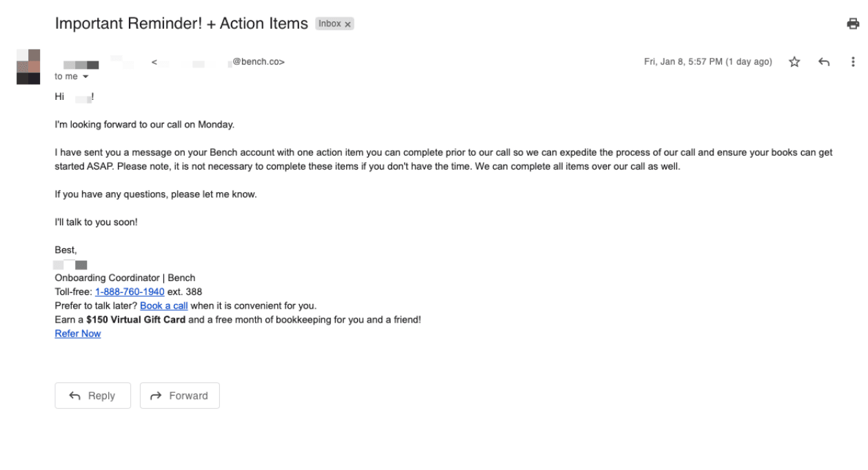Select the reply arrow near the timestamp
Image resolution: width=868 pixels, height=470 pixels.
pos(823,61)
